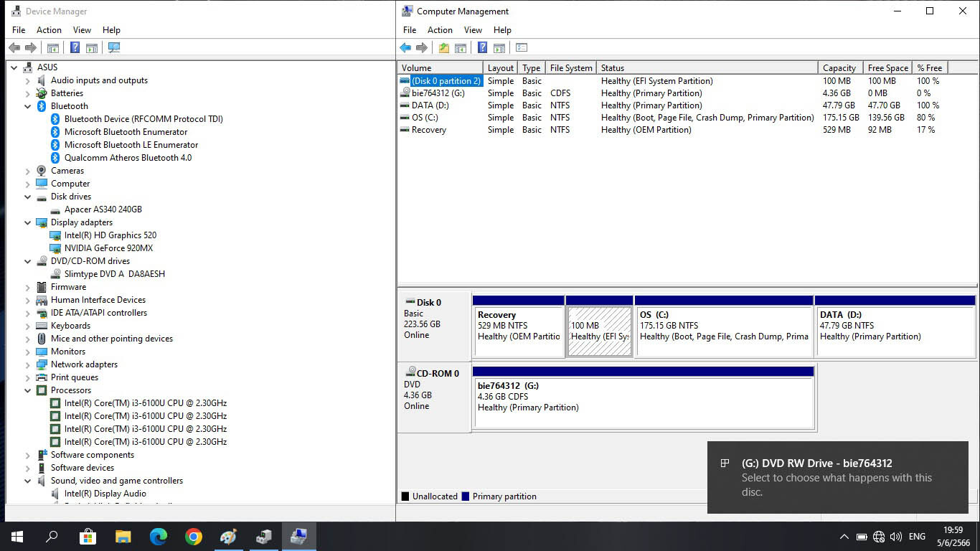
Task: Sort by Status column header
Action: point(707,68)
